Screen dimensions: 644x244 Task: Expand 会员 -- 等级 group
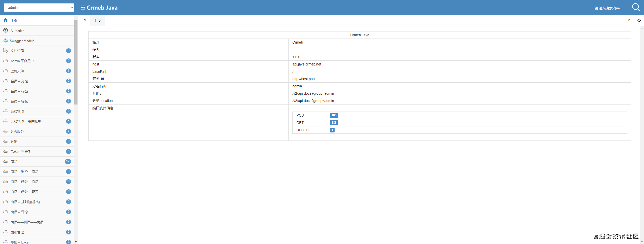click(37, 101)
